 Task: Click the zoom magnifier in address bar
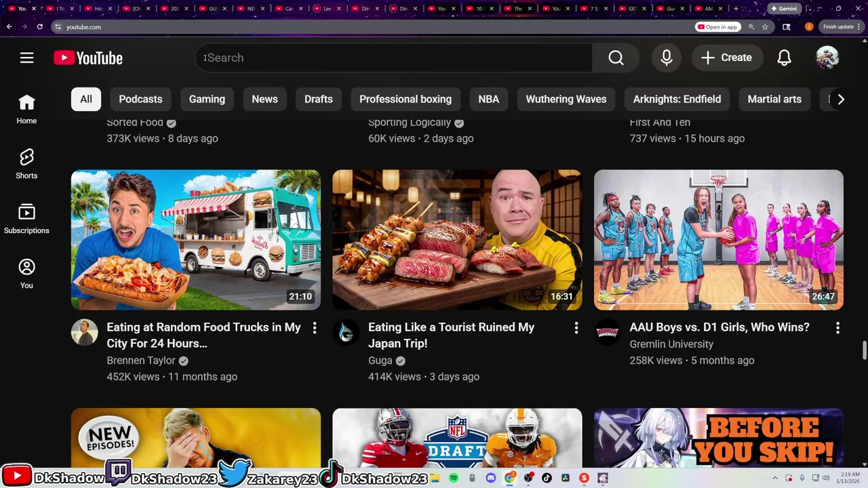pyautogui.click(x=751, y=26)
